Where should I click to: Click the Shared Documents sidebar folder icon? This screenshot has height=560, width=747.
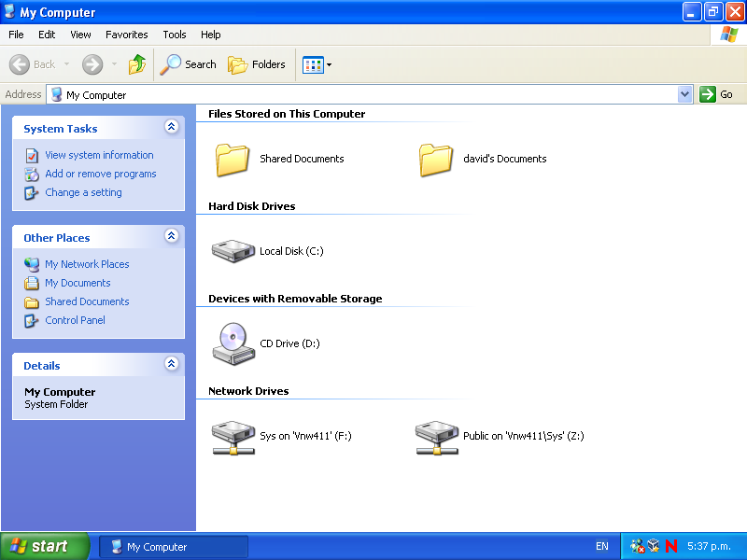pyautogui.click(x=32, y=301)
